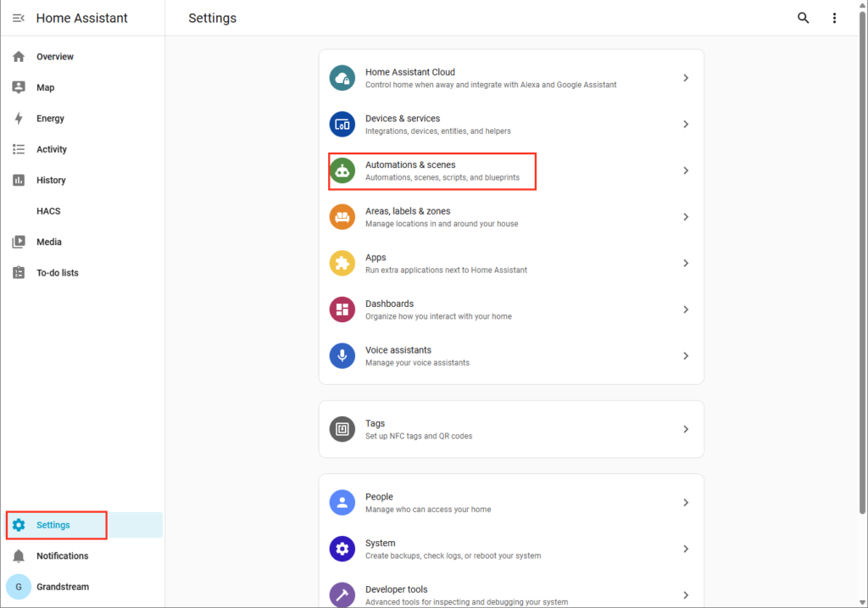This screenshot has height=608, width=868.
Task: Click the Tags NFC icon
Action: click(x=342, y=429)
